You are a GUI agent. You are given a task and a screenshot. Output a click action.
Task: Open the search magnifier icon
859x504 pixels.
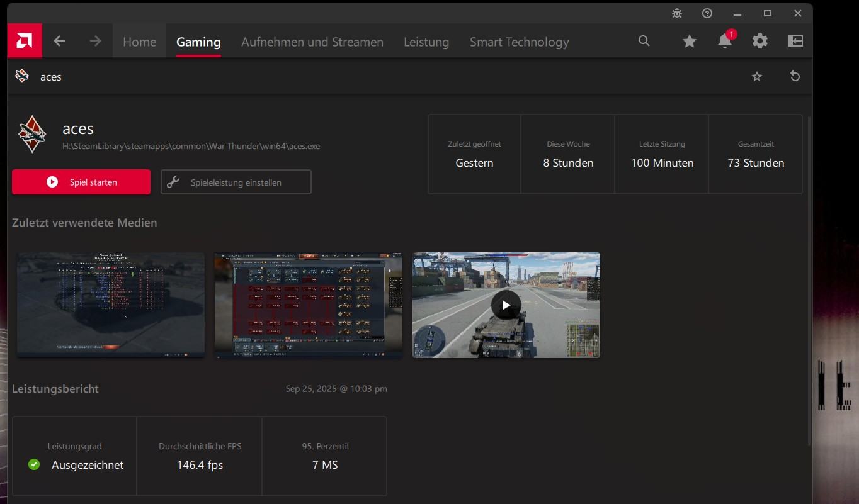click(x=644, y=41)
